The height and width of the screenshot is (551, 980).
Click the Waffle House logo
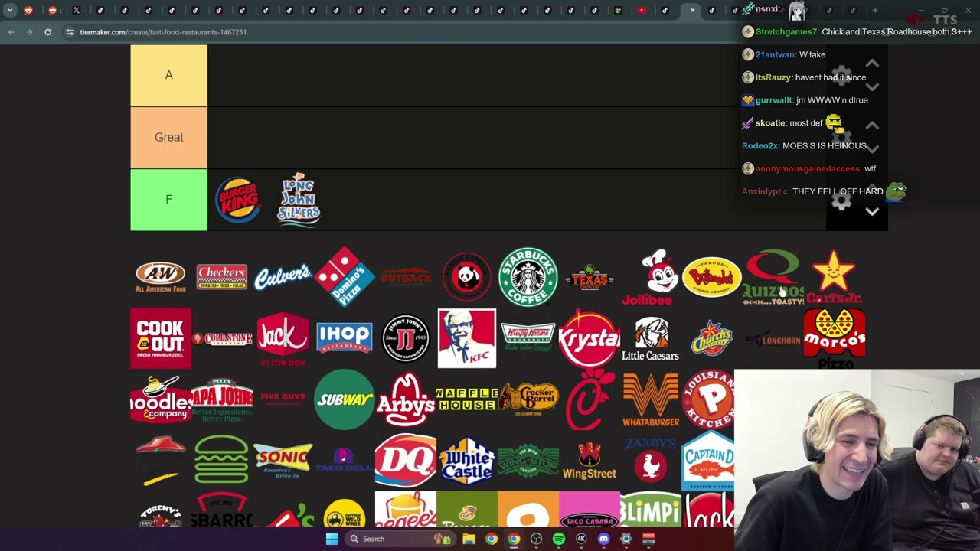coord(467,399)
